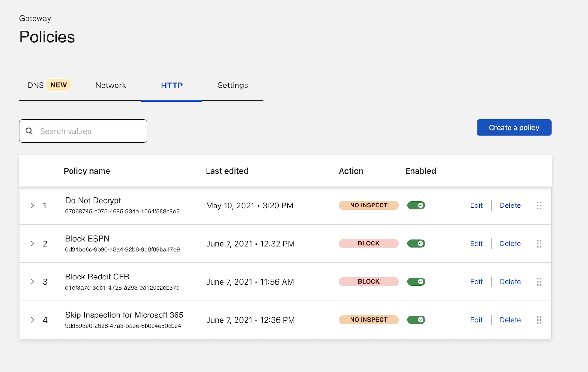588x372 pixels.
Task: Disable the Block Reddit CFB toggle
Action: [416, 282]
